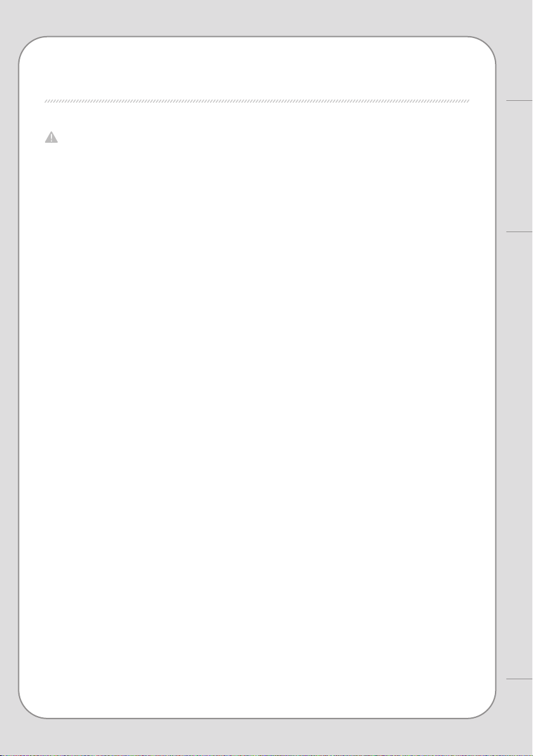Click the hatched divider line's left end
The image size is (533, 756).
[47, 101]
